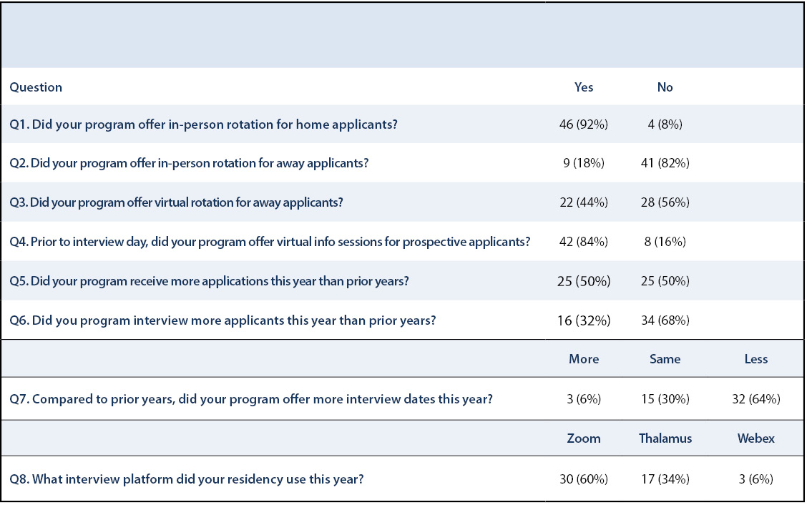This screenshot has width=812, height=510.
Task: Select the 32 (64%) cell
Action: [756, 399]
